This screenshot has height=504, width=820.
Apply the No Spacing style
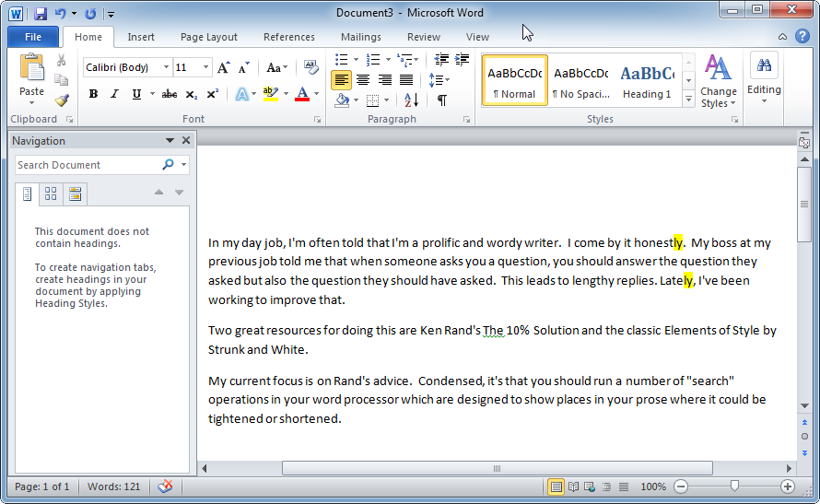click(581, 80)
